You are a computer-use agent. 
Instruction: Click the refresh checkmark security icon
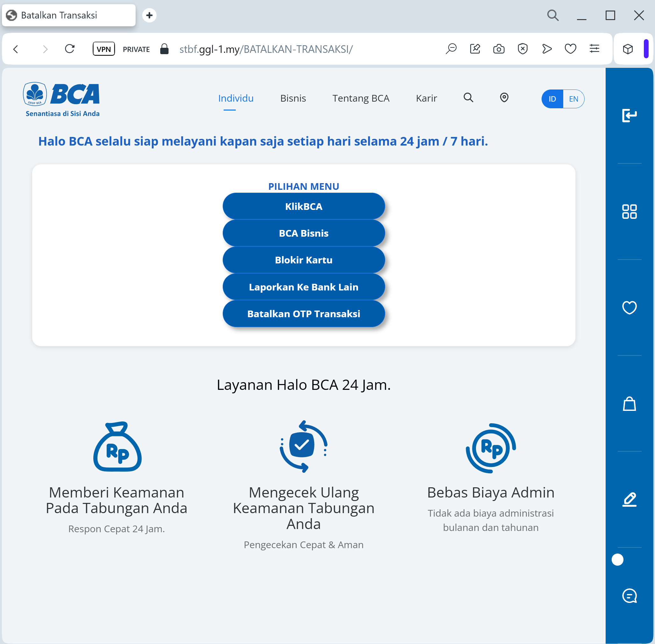click(304, 447)
